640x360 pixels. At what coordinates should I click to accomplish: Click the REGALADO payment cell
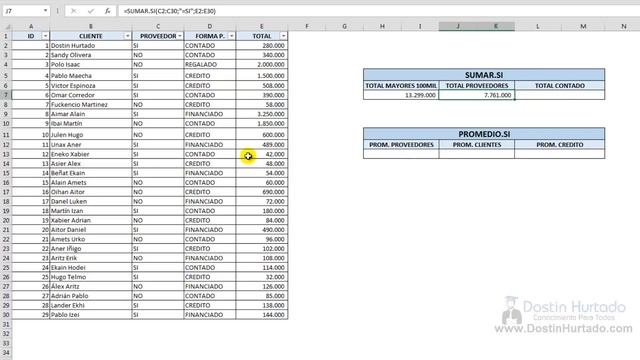click(x=210, y=64)
